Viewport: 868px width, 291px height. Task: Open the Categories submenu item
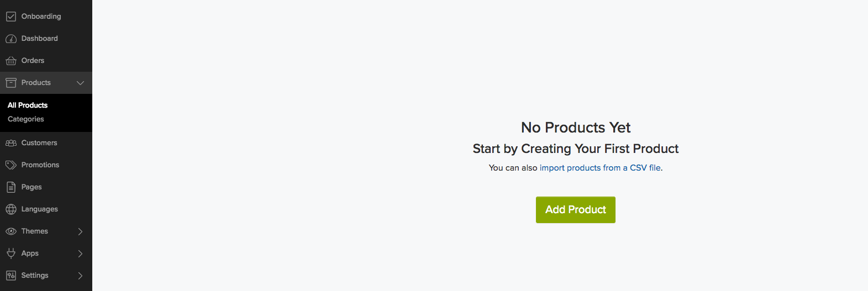[x=26, y=119]
